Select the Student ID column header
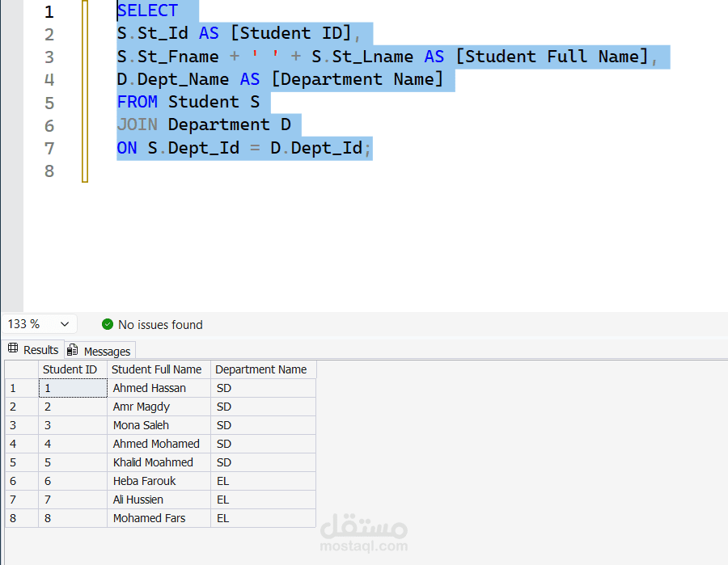The height and width of the screenshot is (565, 728). [x=73, y=369]
